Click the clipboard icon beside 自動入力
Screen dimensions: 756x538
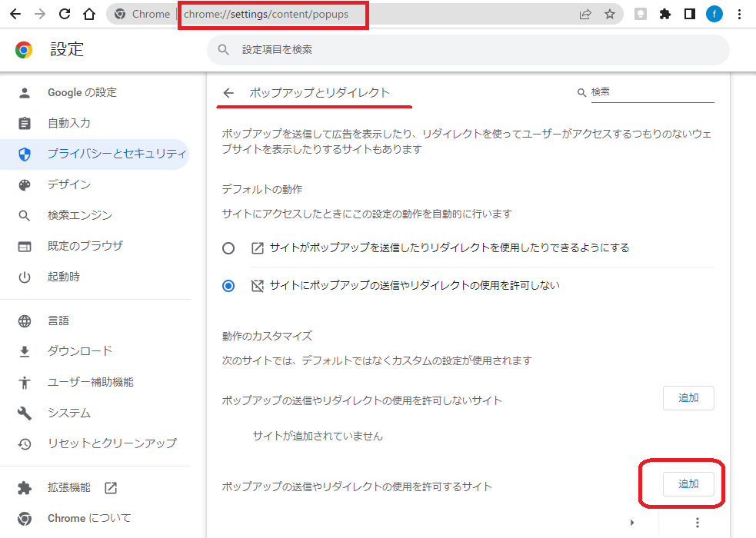25,123
